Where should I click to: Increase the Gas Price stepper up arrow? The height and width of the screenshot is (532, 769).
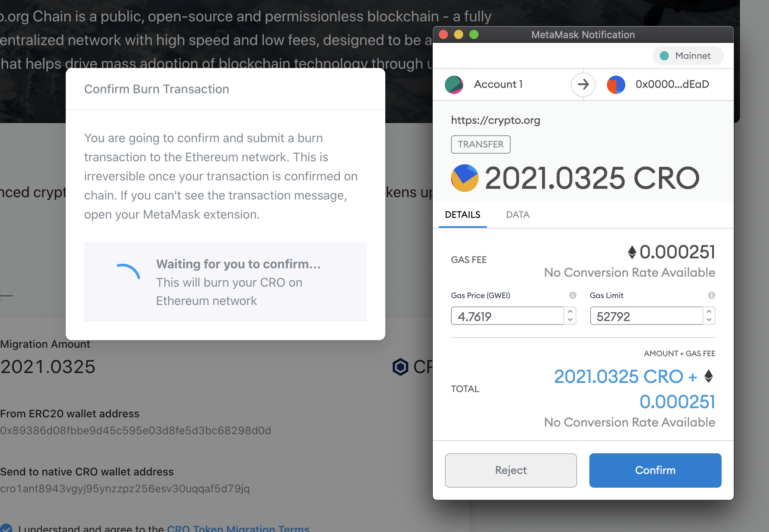570,311
